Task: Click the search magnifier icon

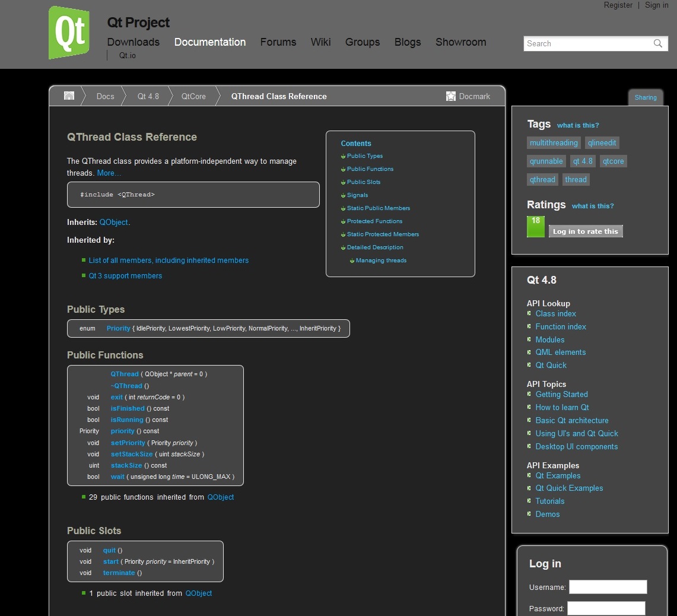Action: click(x=657, y=44)
